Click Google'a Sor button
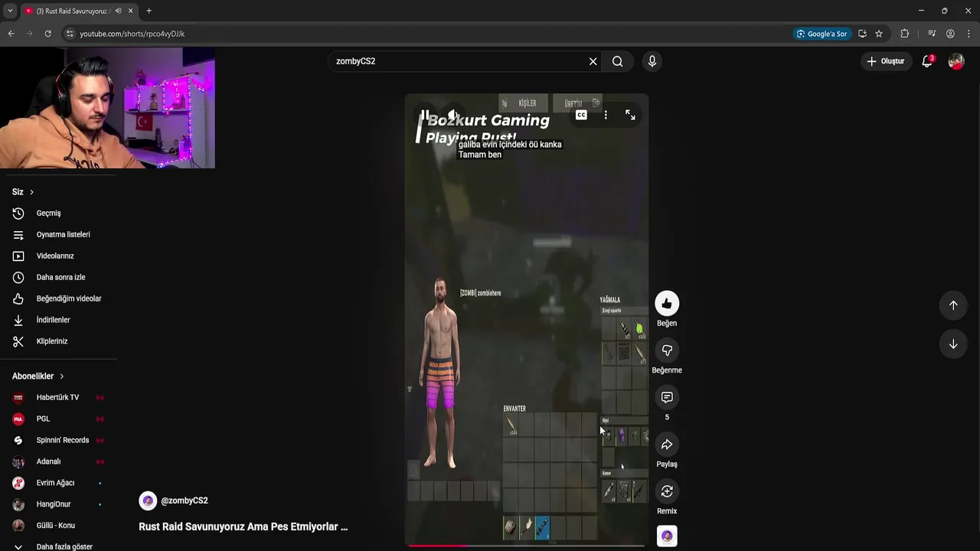 point(822,34)
